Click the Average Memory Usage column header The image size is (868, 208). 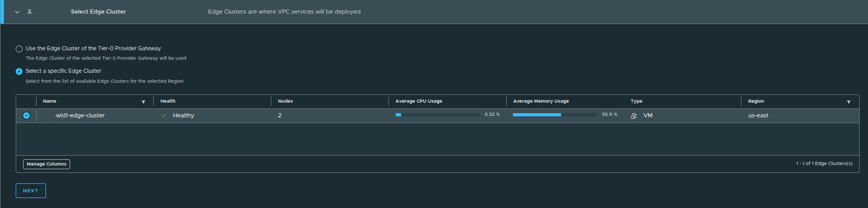pos(541,101)
